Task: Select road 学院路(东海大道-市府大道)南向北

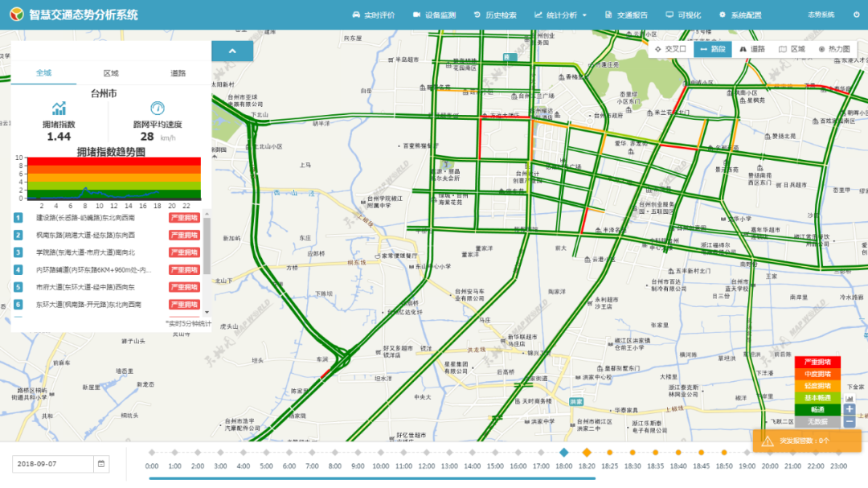Action: [85, 252]
